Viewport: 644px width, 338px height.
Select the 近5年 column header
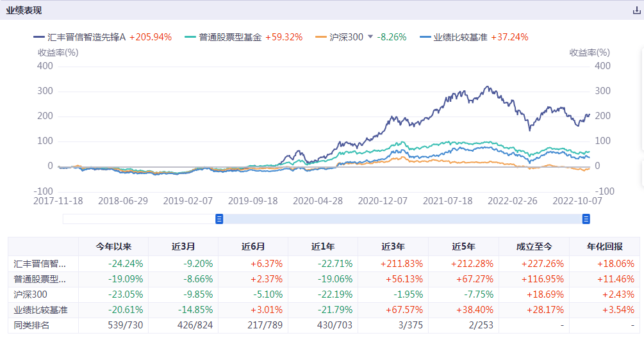pos(463,246)
